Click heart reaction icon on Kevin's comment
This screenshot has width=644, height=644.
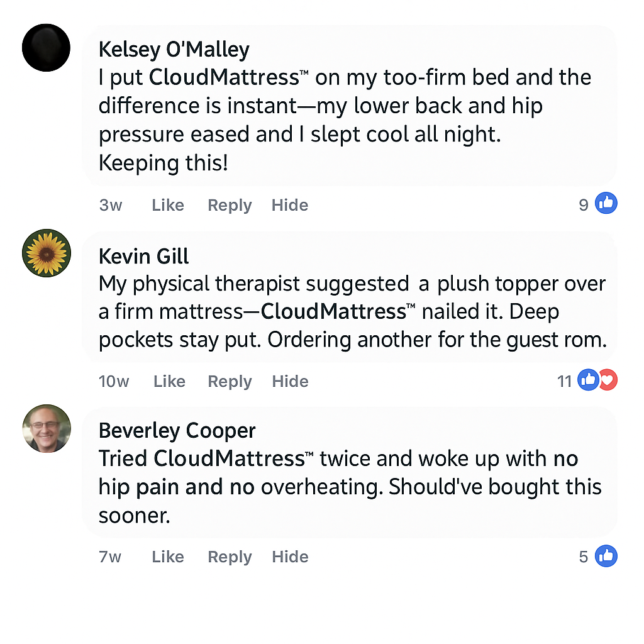[x=608, y=380]
